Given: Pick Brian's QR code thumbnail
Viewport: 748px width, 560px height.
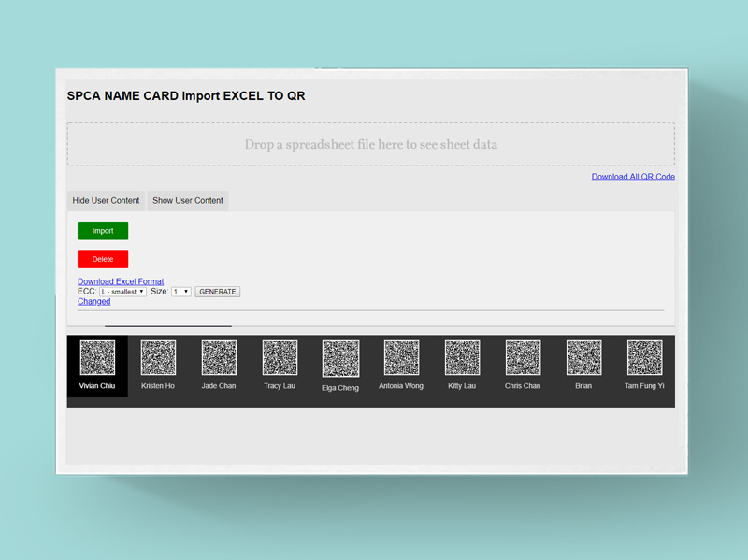Looking at the screenshot, I should click(583, 358).
